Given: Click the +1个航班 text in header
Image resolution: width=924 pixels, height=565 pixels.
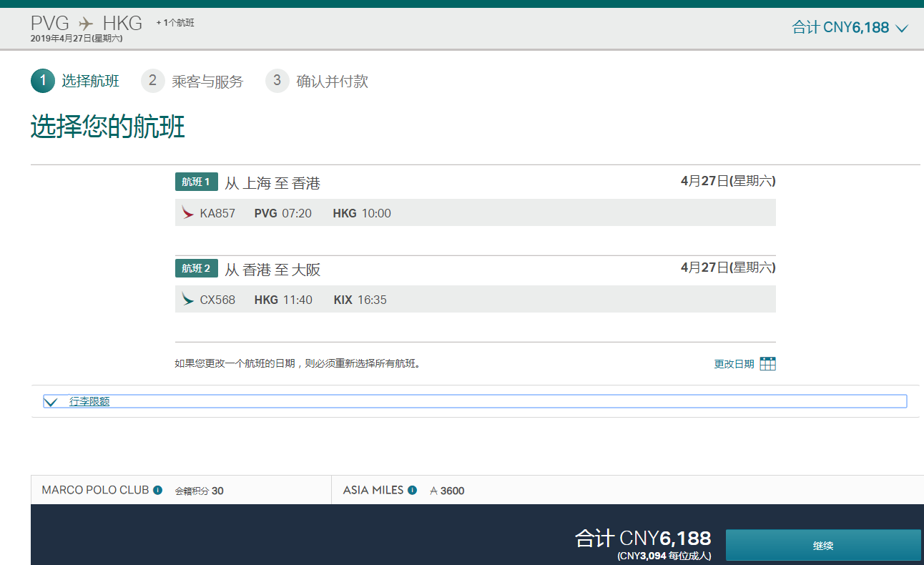Looking at the screenshot, I should (x=175, y=23).
